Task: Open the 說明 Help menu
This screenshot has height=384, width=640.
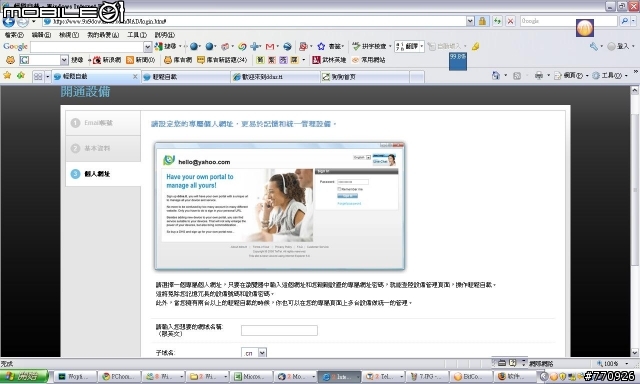Action: 164,35
